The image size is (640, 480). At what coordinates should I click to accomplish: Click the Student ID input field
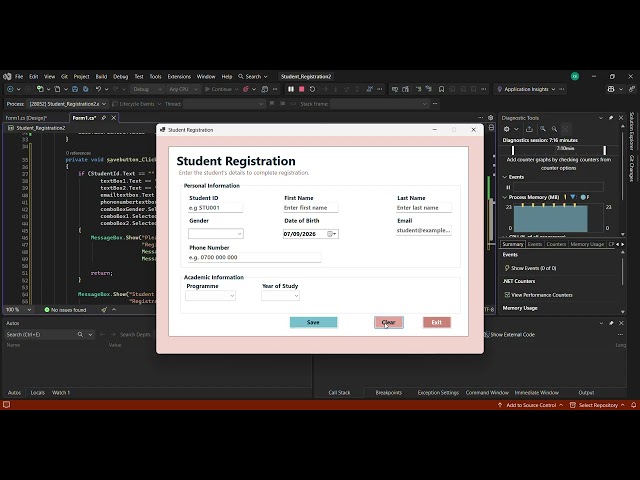216,208
